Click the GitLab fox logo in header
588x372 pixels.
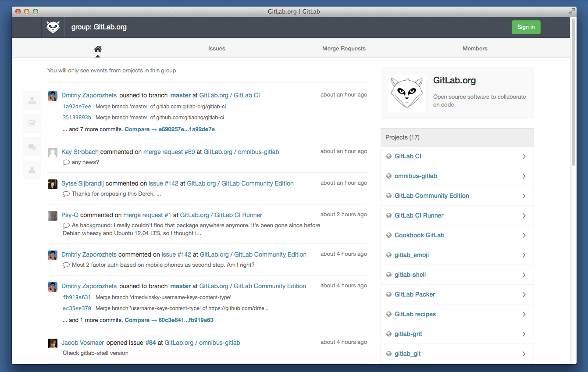pos(53,27)
